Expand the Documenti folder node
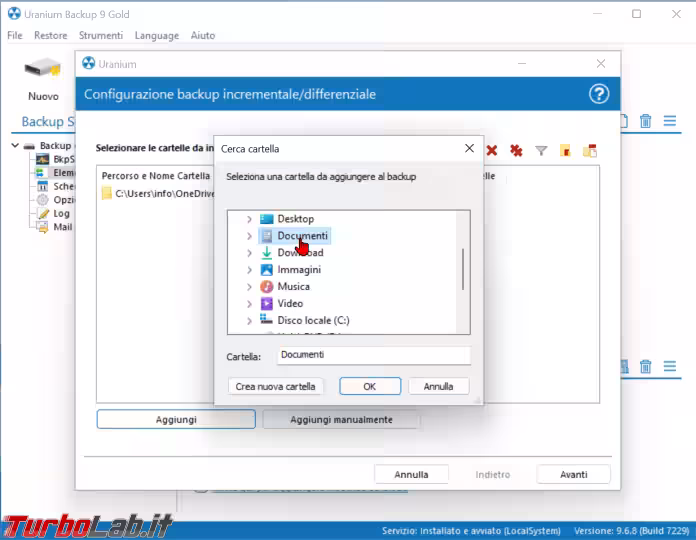 coord(249,236)
